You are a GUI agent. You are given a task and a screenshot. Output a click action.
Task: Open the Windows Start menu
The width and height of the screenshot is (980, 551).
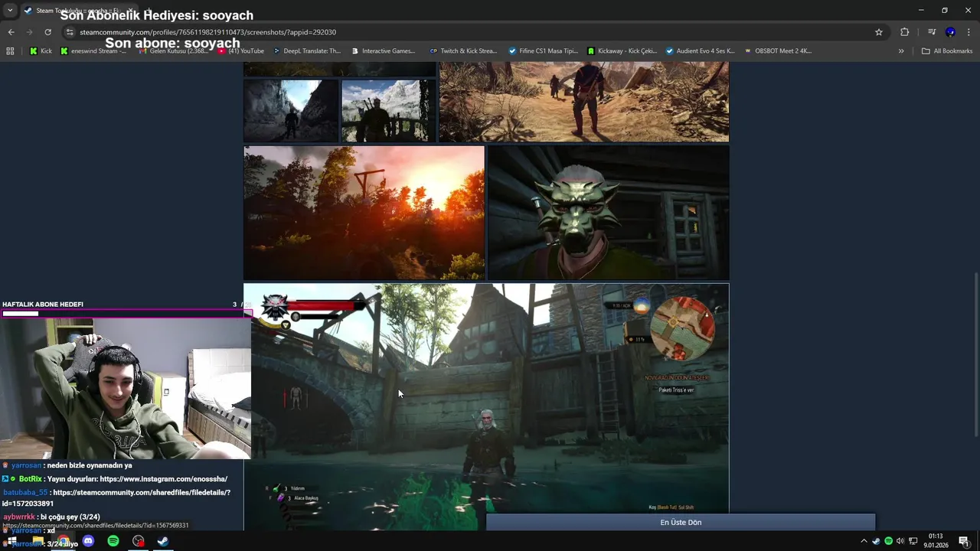(11, 541)
